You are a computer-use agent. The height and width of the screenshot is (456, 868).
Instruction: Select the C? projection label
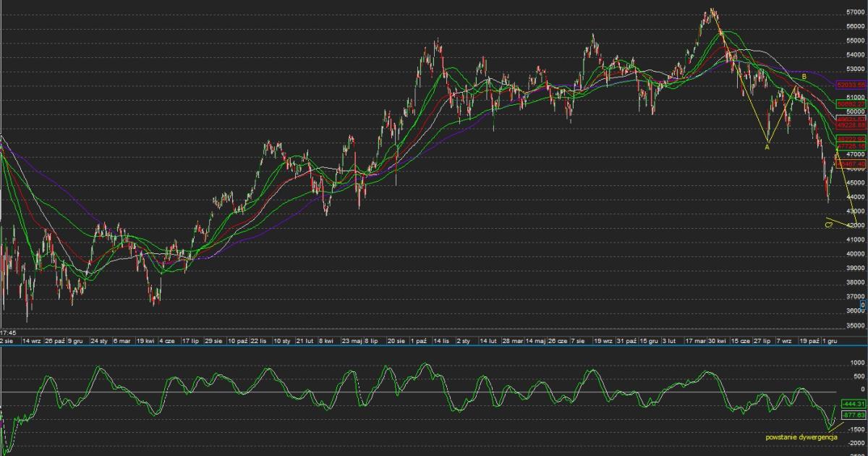point(830,225)
